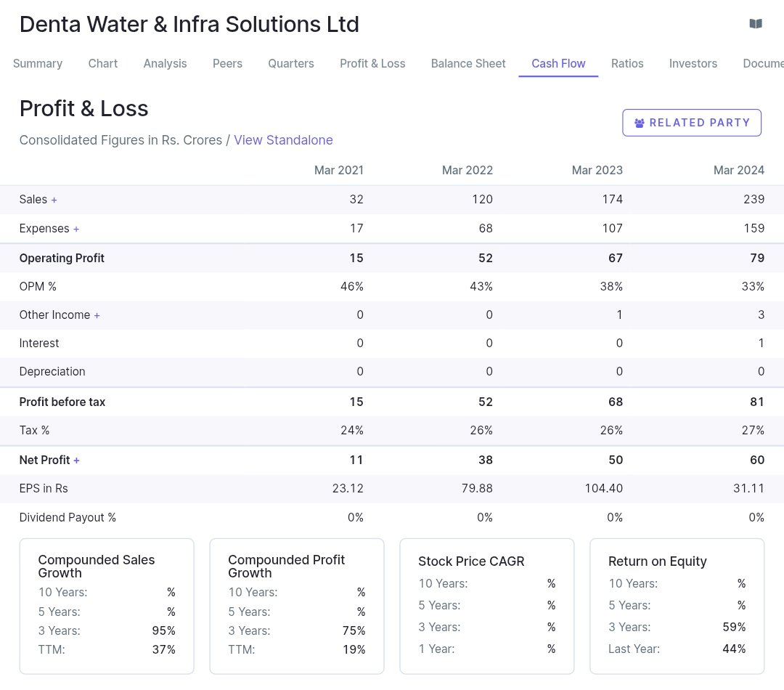Click the 95% three-year sales growth value
784x690 pixels.
click(163, 631)
